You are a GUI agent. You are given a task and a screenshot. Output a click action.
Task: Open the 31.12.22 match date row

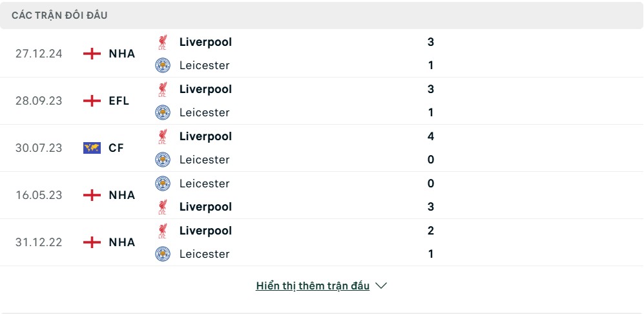tap(322, 242)
